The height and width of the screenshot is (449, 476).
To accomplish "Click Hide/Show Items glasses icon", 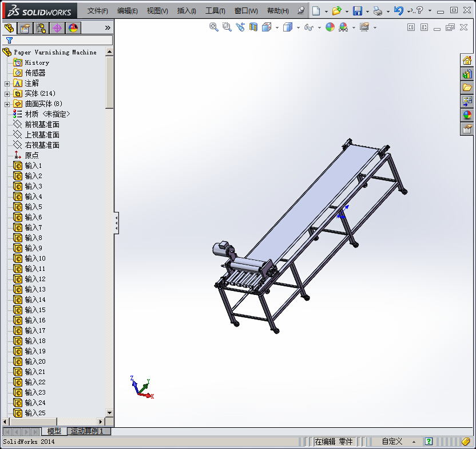I will click(x=309, y=27).
